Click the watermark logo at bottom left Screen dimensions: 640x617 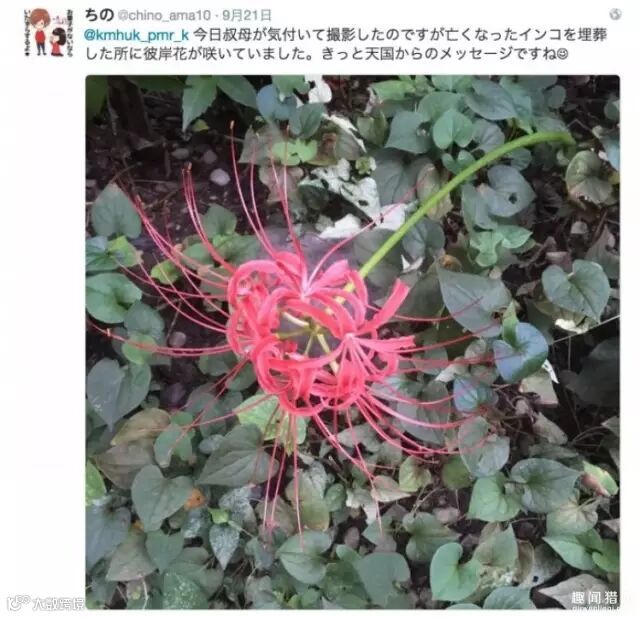coord(47,603)
